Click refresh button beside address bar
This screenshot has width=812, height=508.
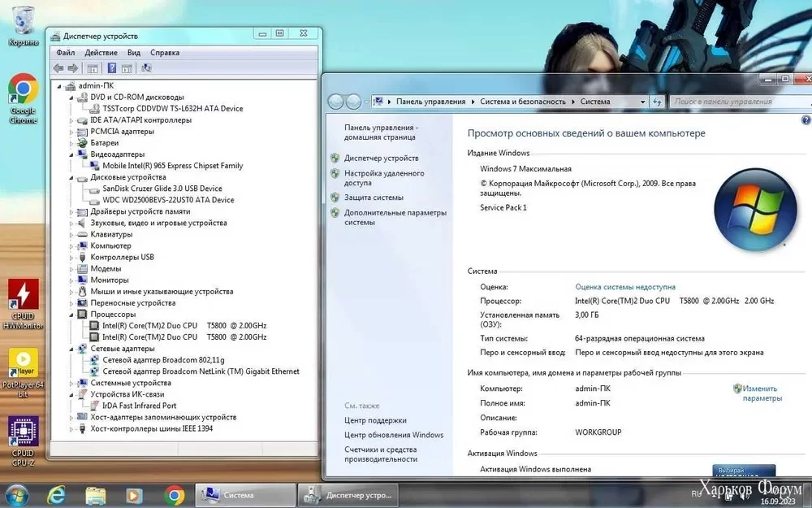657,102
